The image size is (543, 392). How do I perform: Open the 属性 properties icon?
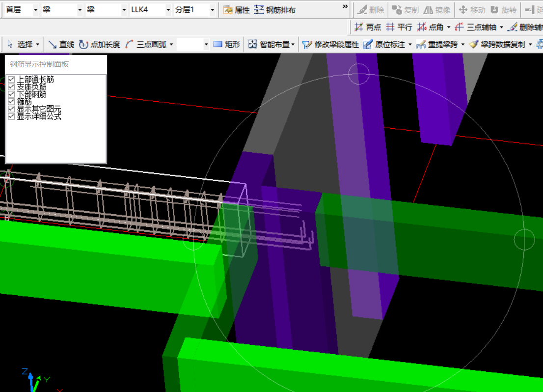(x=237, y=10)
